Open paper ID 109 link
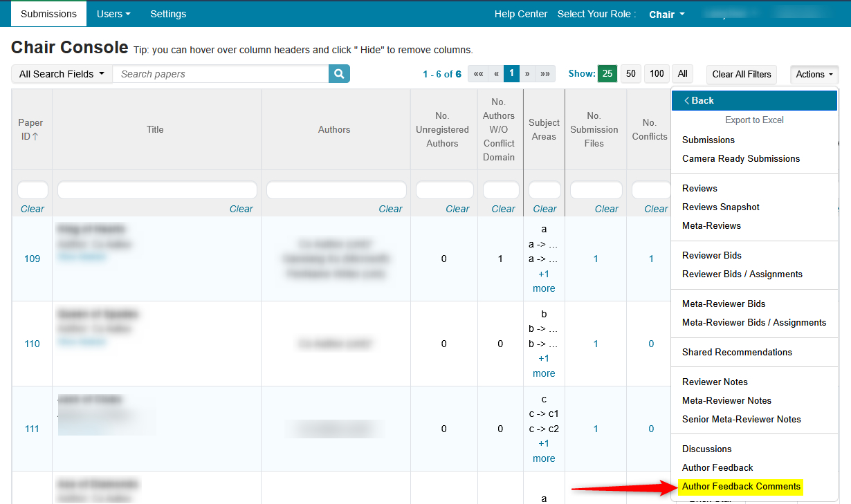Viewport: 851px width, 504px height. pos(32,259)
